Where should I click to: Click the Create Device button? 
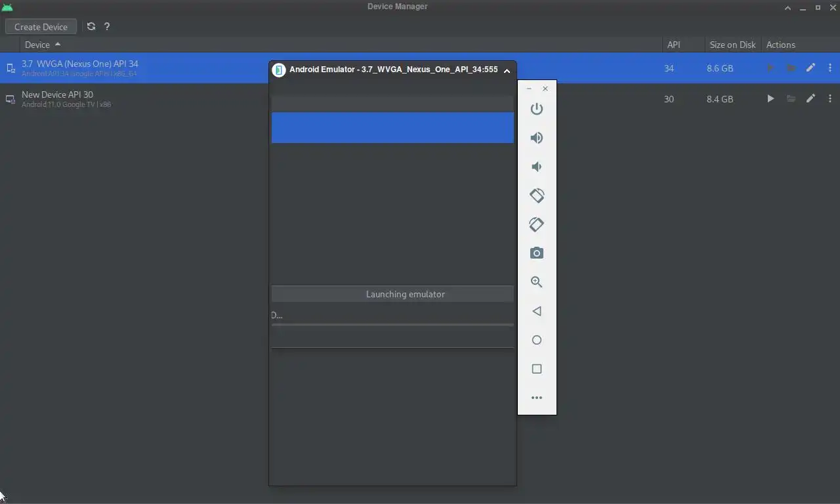[x=41, y=27]
